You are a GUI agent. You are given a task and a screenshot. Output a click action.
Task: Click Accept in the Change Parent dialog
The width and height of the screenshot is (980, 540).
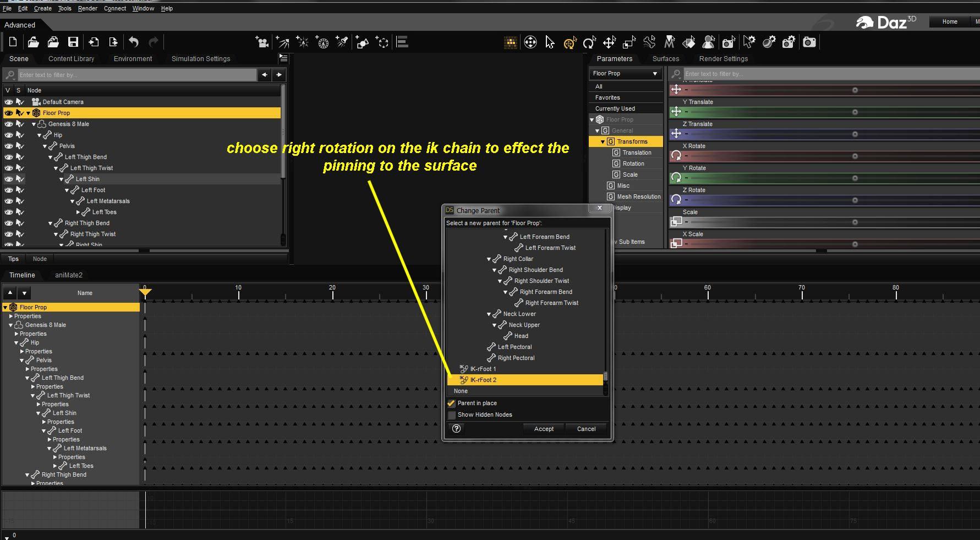(x=544, y=429)
